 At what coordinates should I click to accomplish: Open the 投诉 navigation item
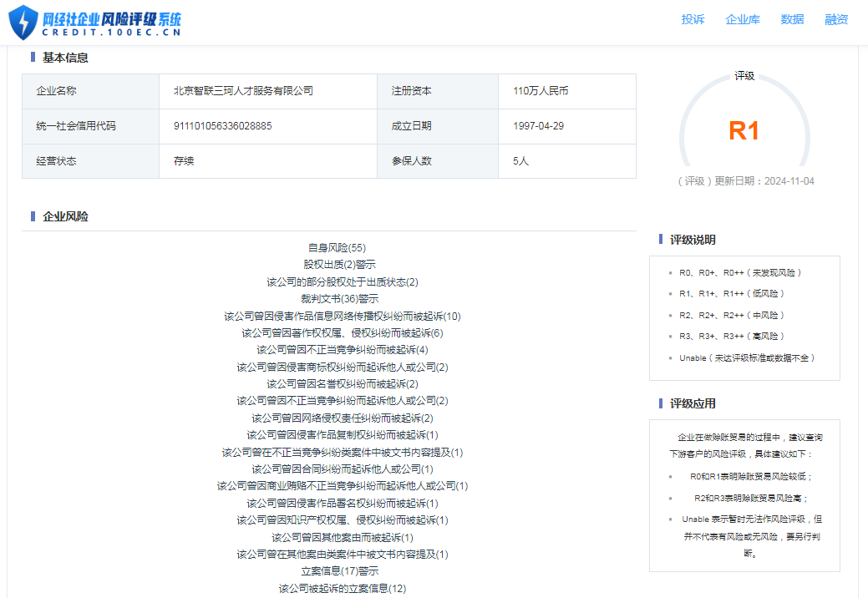(x=693, y=19)
